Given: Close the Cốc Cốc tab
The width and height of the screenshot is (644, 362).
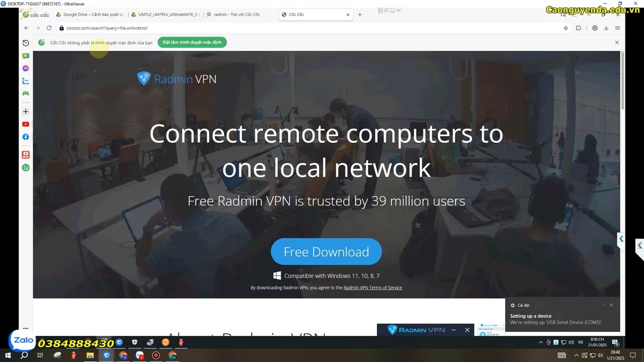Looking at the screenshot, I should (x=348, y=15).
